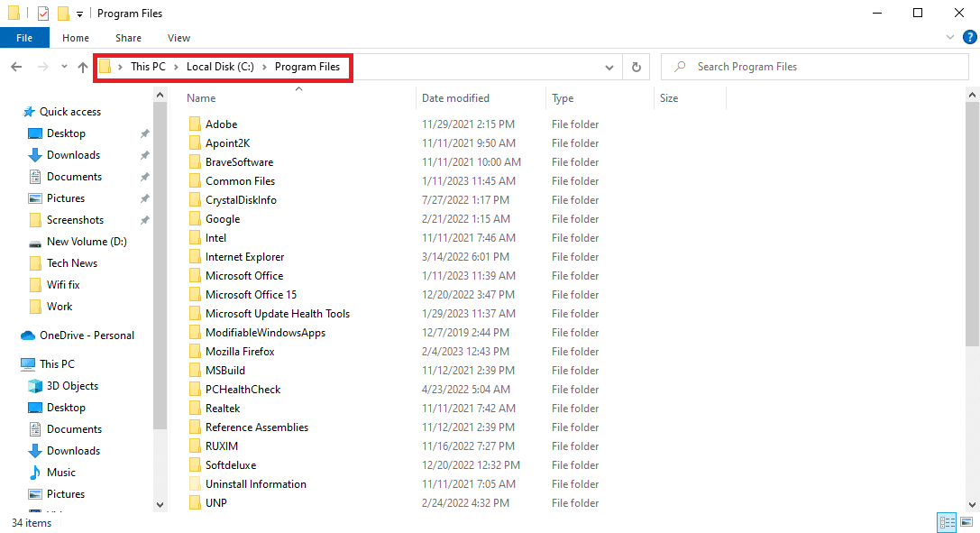Sort by the Type column header
Viewport: 980px width, 533px height.
[563, 98]
